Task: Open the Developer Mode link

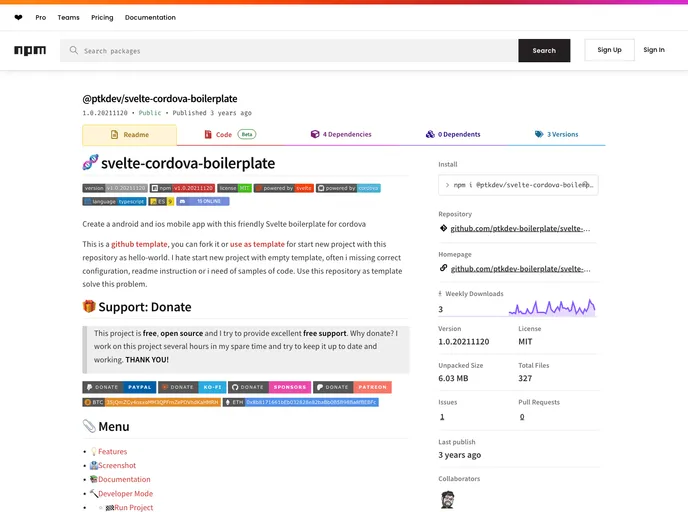Action: (125, 494)
